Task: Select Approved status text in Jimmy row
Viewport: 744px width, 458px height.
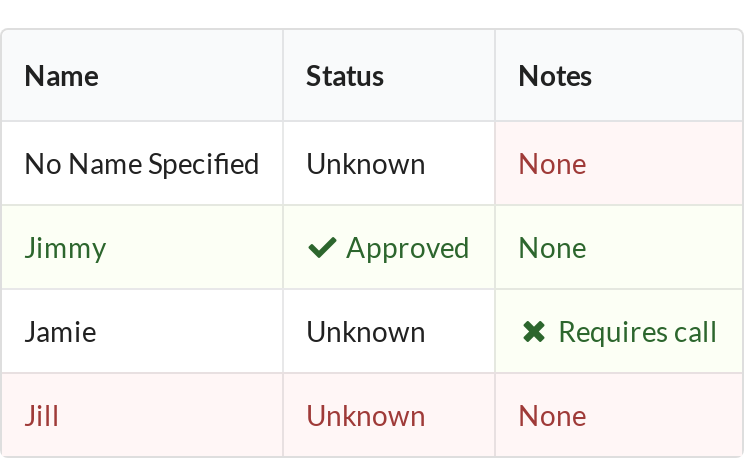Action: [408, 248]
